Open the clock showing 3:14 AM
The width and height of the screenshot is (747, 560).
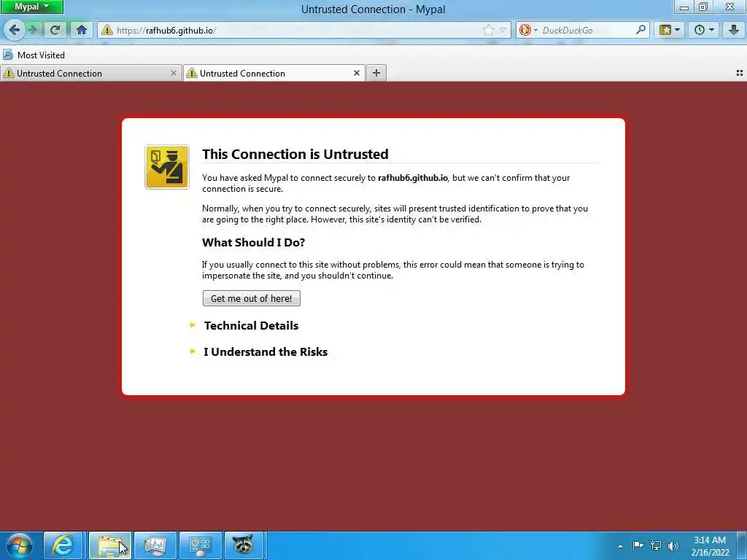[x=710, y=545]
